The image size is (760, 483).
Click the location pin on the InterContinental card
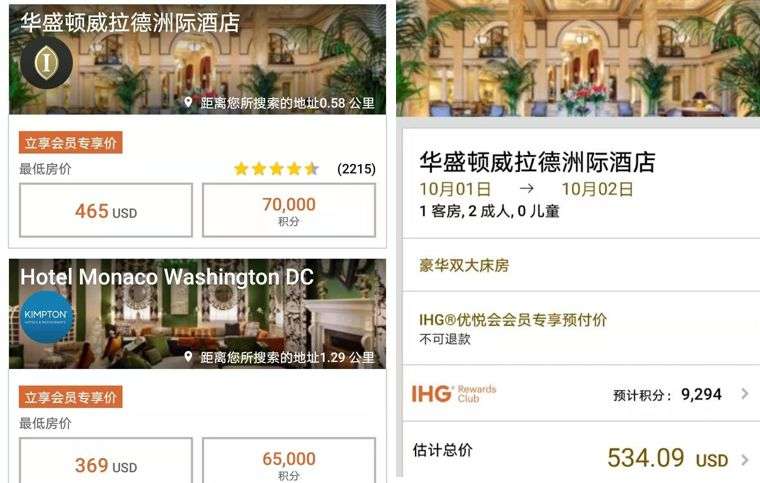click(189, 102)
